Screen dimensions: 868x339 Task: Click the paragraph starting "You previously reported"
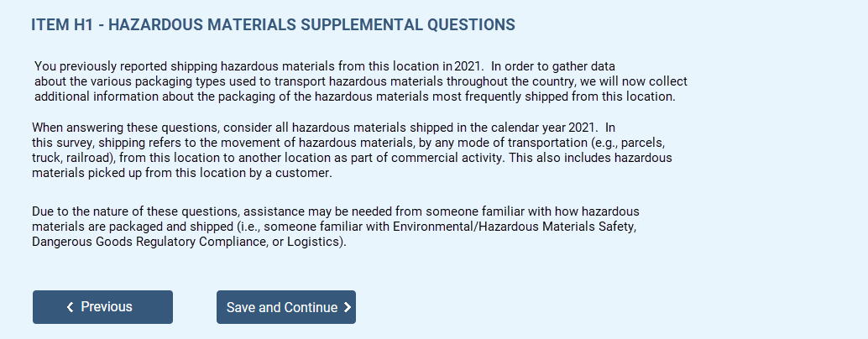pos(360,81)
